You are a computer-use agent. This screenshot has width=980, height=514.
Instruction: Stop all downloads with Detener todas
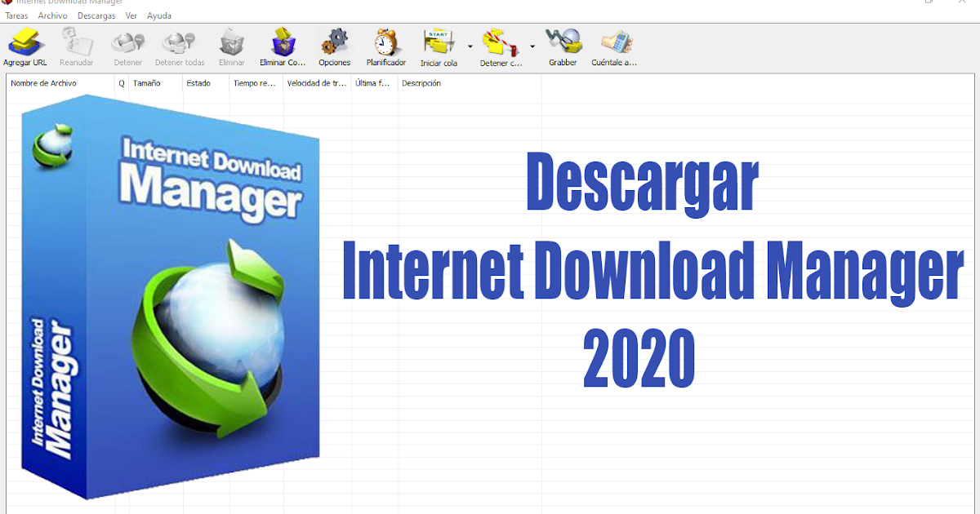179,45
